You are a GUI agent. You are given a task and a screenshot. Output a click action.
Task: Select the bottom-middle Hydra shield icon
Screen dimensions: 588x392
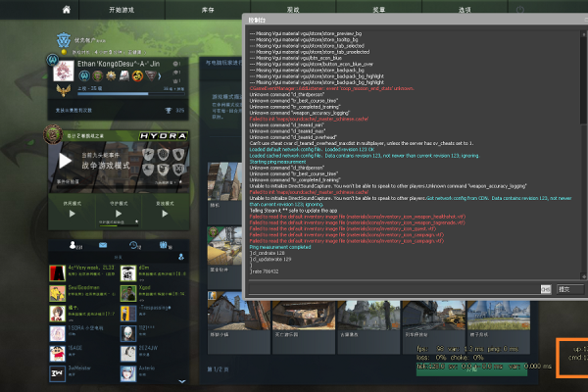163,170
